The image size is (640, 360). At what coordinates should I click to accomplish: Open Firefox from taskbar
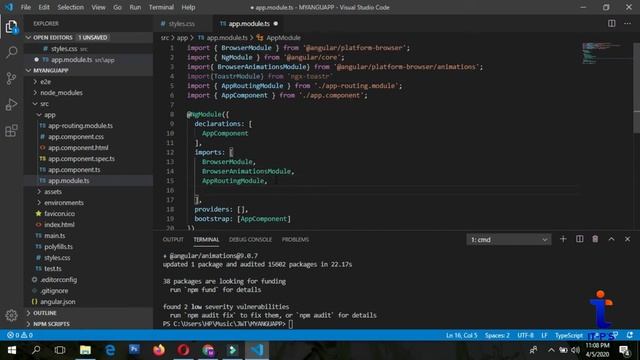[x=159, y=350]
